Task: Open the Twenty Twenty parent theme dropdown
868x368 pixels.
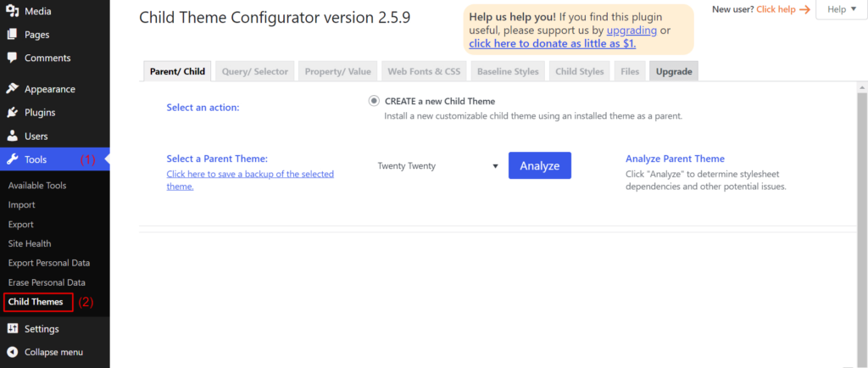Action: 437,166
